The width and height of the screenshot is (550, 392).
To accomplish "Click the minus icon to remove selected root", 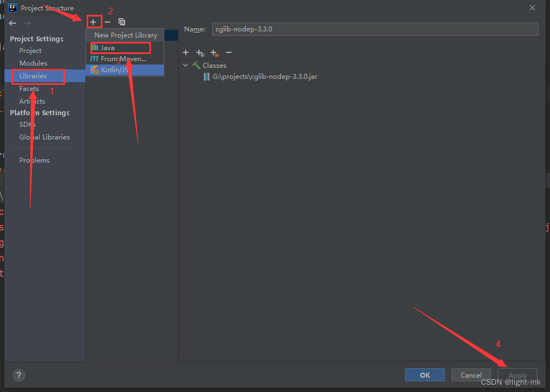I will (x=229, y=52).
